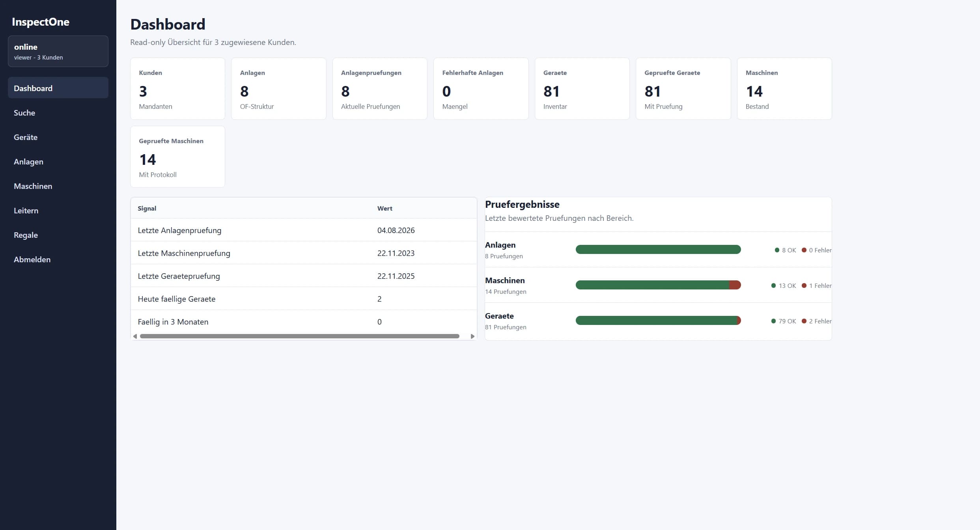
Task: Click the Pruefergebnisse heading
Action: (522, 204)
